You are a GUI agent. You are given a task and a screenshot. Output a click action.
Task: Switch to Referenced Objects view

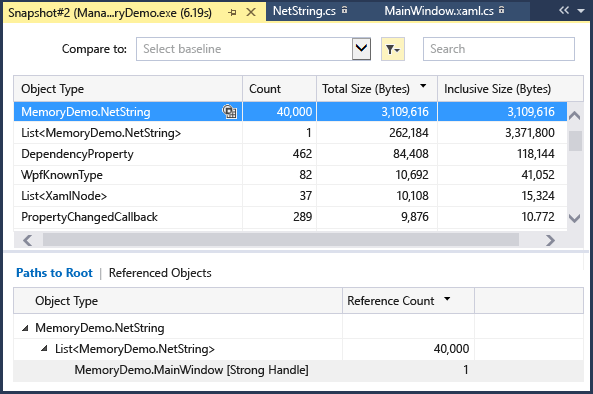coord(160,273)
